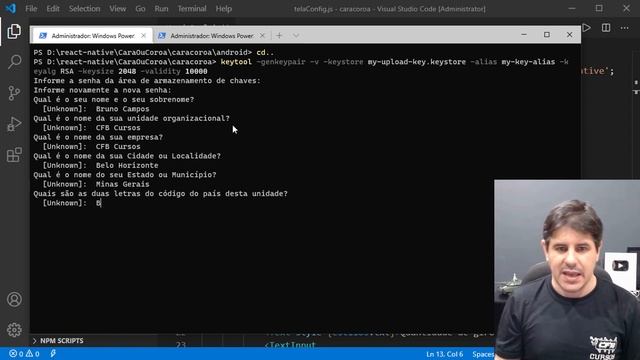Click the lightning port icon in status bar
Image resolution: width=640 pixels, height=360 pixels.
53,354
